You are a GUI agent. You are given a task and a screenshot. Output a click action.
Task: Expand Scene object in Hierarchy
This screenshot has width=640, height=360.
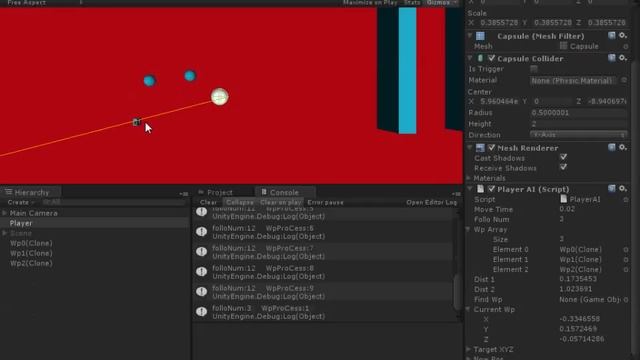coord(4,233)
